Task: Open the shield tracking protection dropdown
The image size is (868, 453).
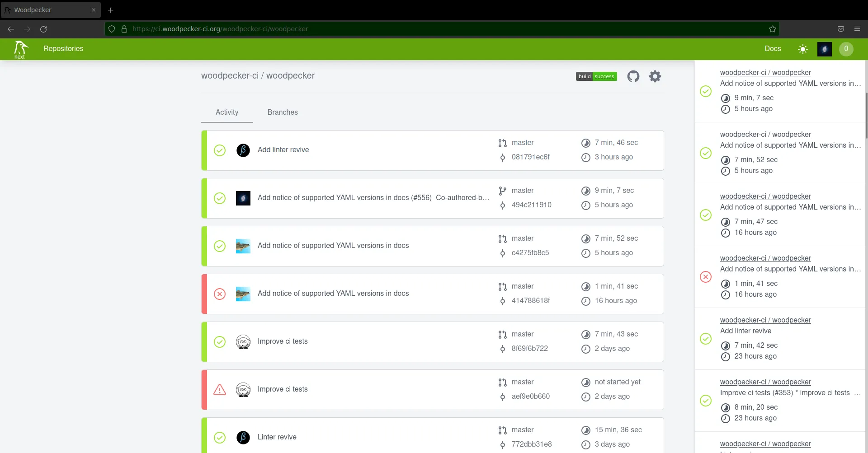Action: 111,29
